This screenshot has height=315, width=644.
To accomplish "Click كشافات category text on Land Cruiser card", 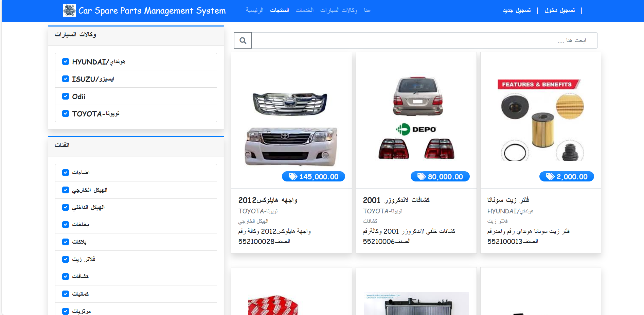I will click(370, 221).
